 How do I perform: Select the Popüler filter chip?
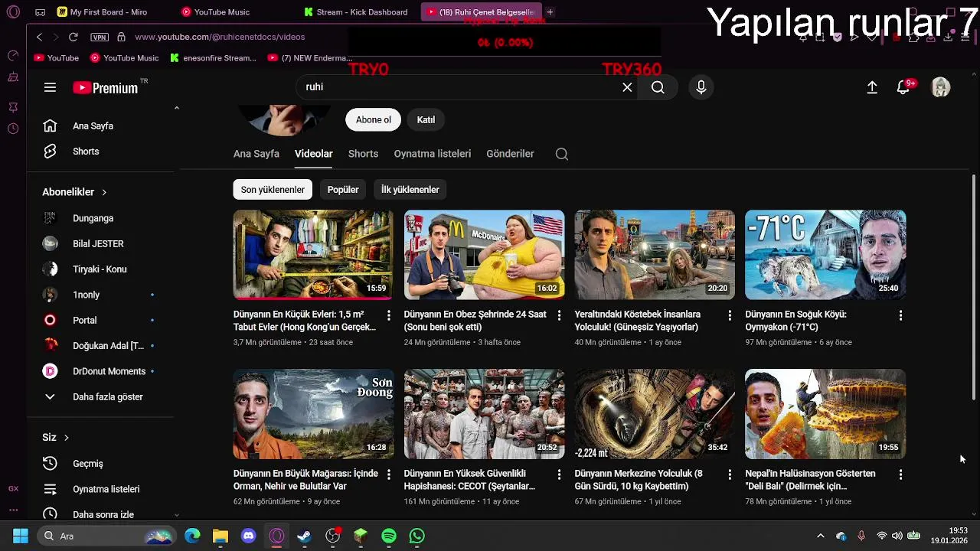click(343, 190)
